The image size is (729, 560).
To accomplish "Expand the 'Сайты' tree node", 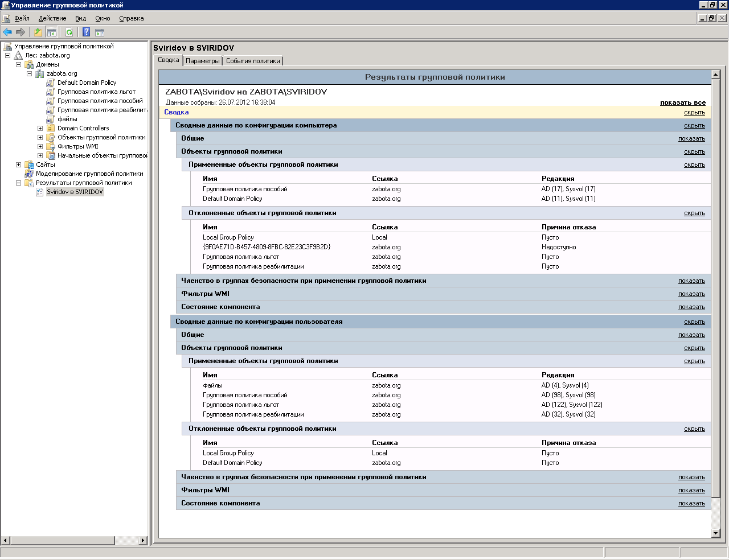I will [18, 164].
